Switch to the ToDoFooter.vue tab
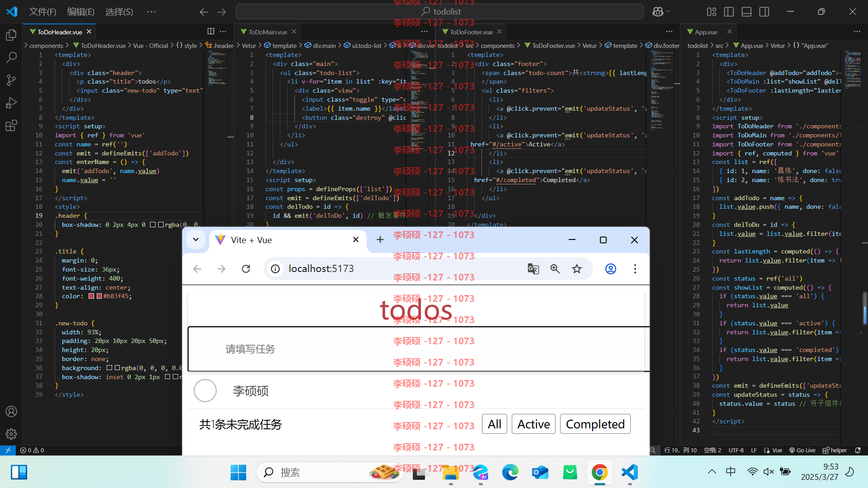 pyautogui.click(x=471, y=32)
